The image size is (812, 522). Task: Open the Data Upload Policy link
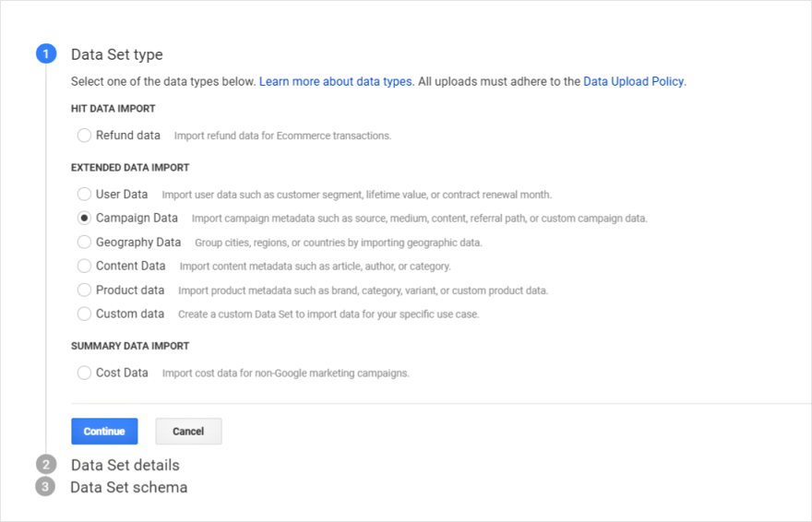(x=633, y=82)
